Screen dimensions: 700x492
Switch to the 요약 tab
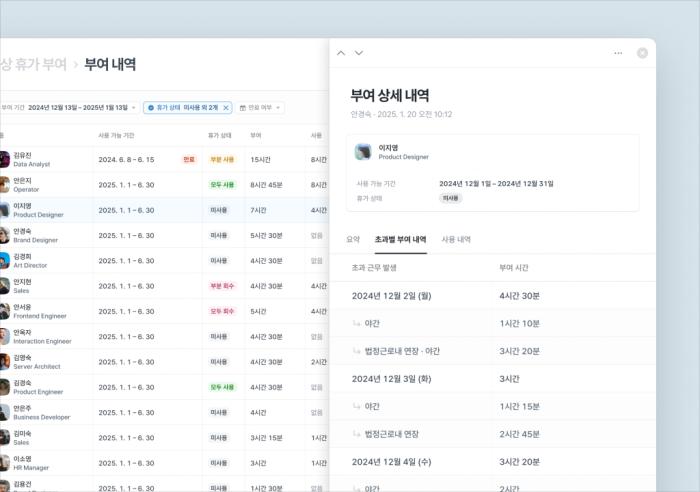point(353,239)
